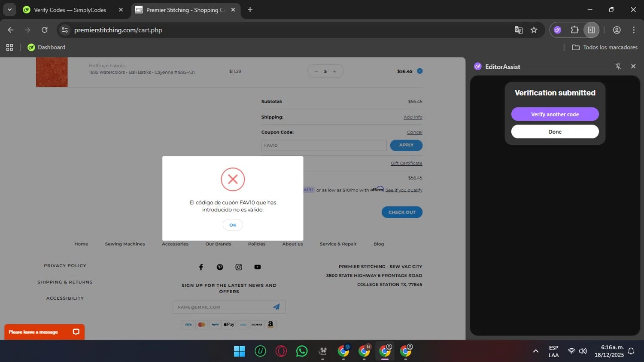Open the PRIVACY POLICY footer link
The width and height of the screenshot is (644, 362).
(65, 266)
